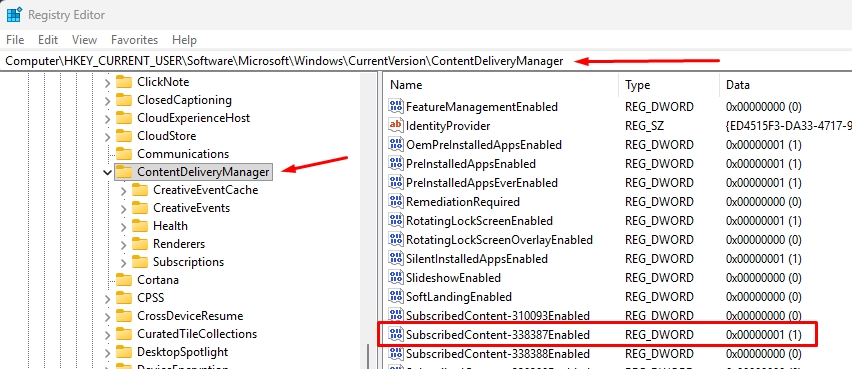Click the DWORD icon beside SlideshowEnabled
Viewport: 852px width, 369px height.
point(396,278)
